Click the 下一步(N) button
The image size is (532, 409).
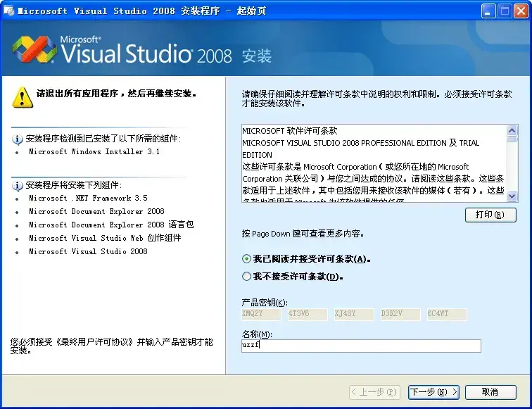click(433, 392)
